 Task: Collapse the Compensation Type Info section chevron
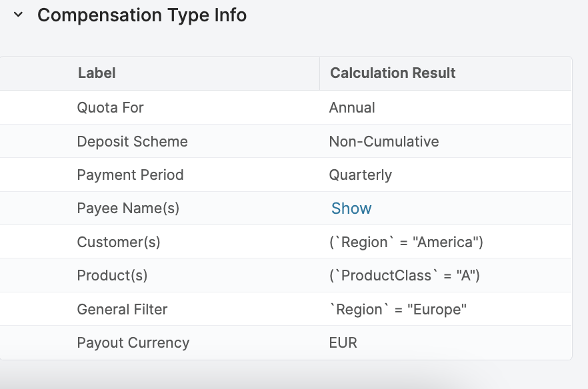point(18,15)
